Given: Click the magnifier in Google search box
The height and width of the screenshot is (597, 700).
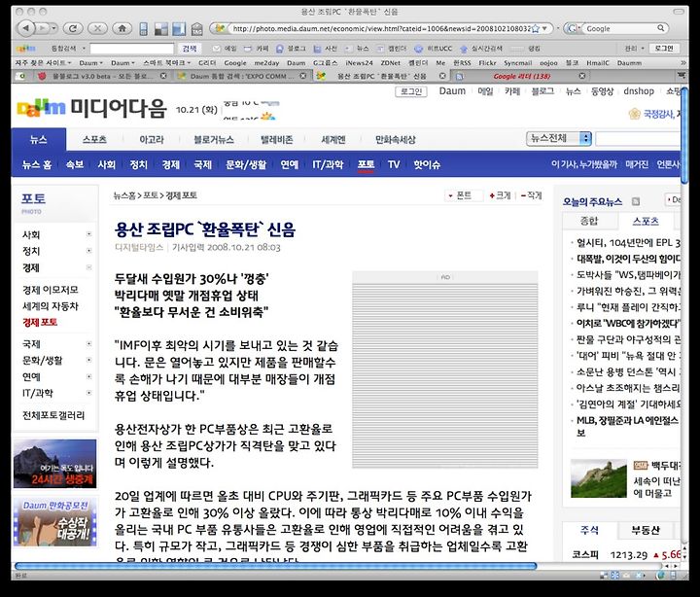Looking at the screenshot, I should pyautogui.click(x=661, y=28).
